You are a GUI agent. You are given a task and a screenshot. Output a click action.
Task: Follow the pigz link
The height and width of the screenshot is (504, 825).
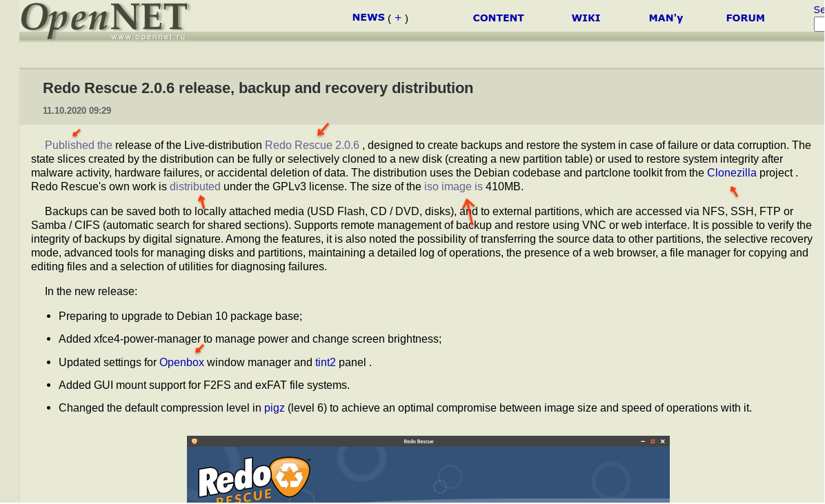(274, 407)
